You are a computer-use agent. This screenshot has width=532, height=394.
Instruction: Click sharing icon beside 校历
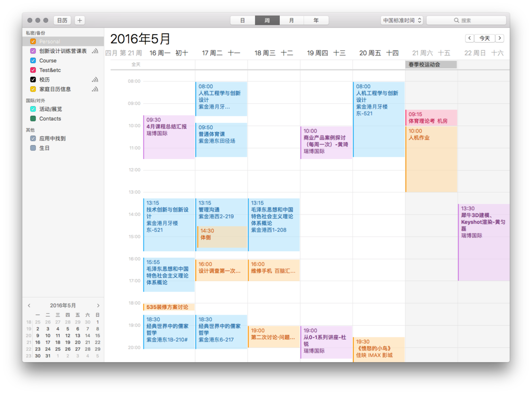(x=95, y=80)
